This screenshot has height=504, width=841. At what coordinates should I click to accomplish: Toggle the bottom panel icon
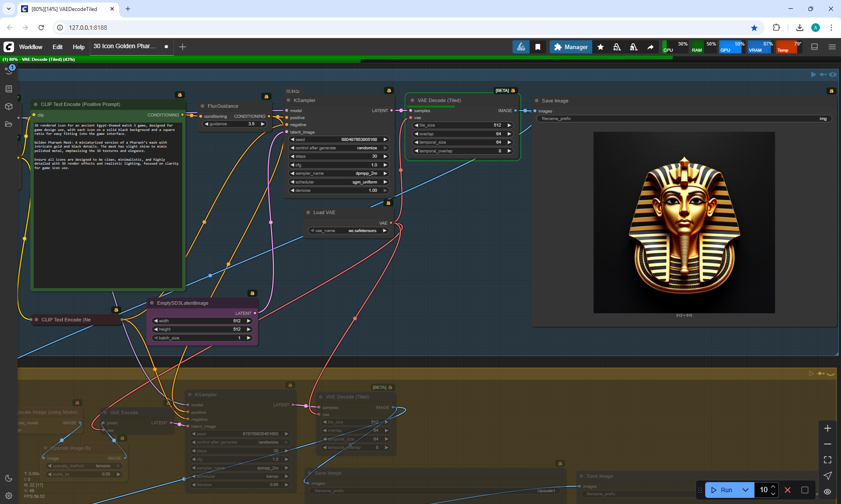pyautogui.click(x=814, y=47)
